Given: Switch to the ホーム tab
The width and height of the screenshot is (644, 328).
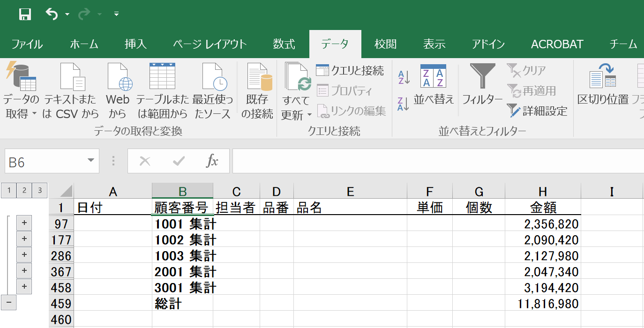Looking at the screenshot, I should (x=84, y=45).
